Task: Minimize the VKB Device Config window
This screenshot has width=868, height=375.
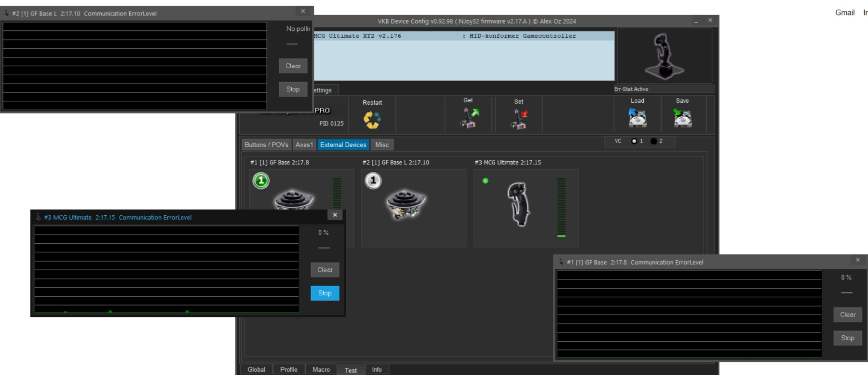Action: click(696, 21)
